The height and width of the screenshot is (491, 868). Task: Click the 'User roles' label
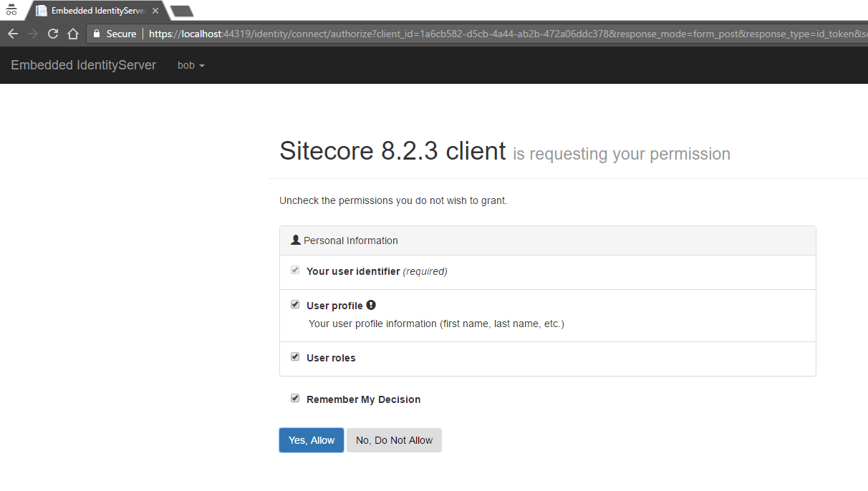point(331,358)
